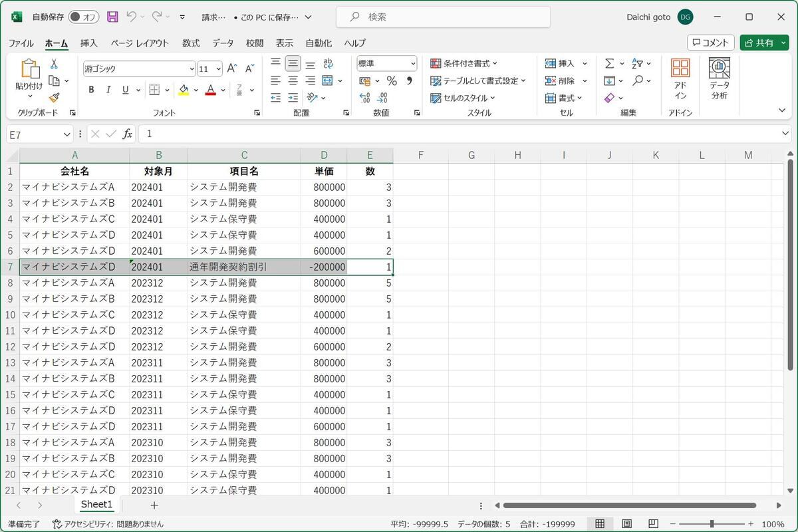Click the wrap text icon
The image size is (798, 532).
[x=328, y=64]
